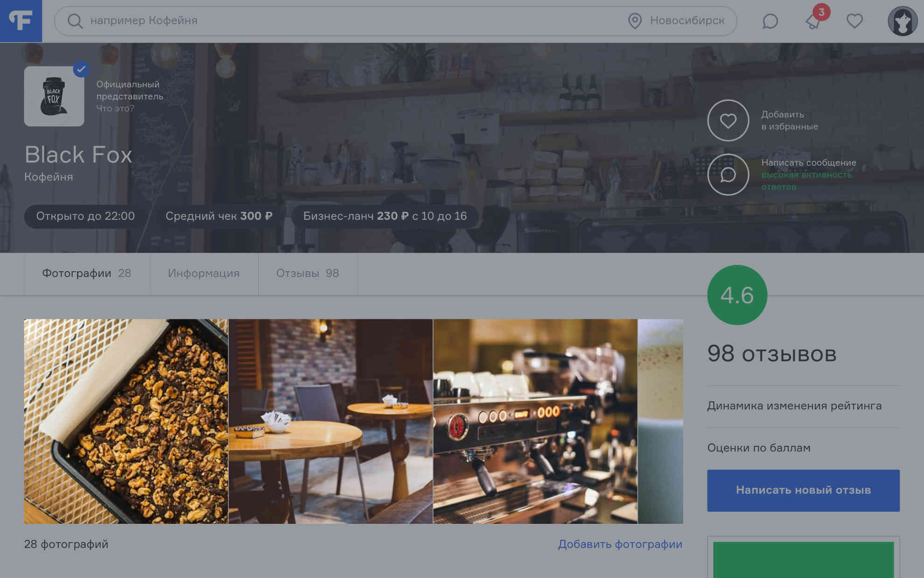
Task: Click the heart/wishlist icon in top bar
Action: 855,21
